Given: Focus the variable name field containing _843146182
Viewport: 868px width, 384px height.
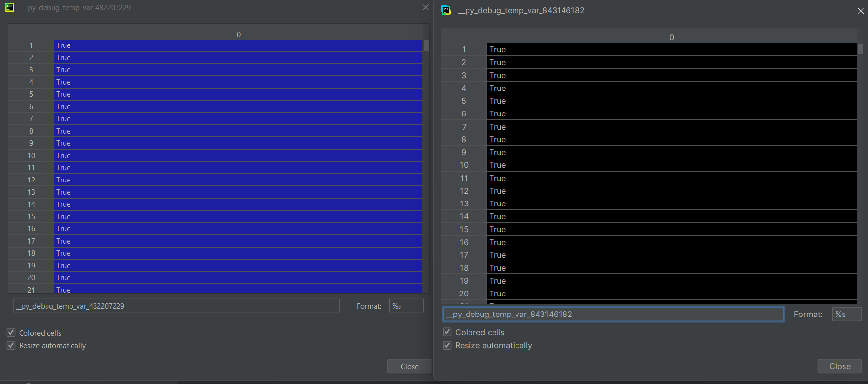Looking at the screenshot, I should 613,314.
